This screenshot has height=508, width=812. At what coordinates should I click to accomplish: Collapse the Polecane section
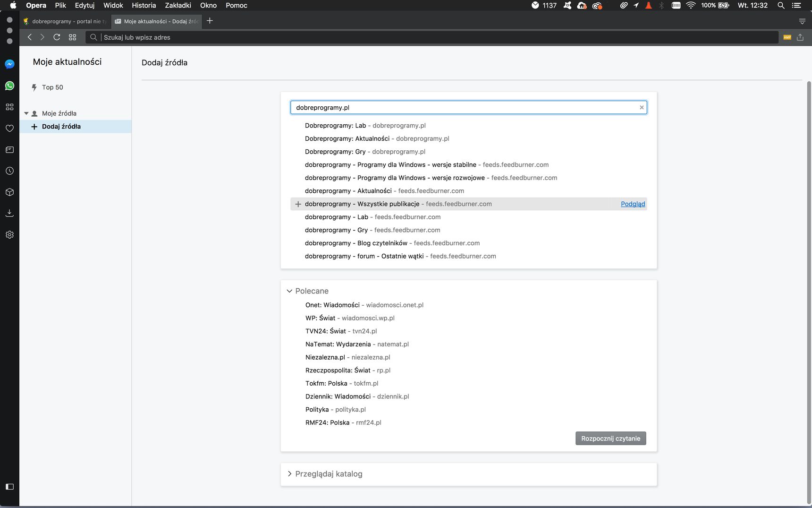click(289, 291)
